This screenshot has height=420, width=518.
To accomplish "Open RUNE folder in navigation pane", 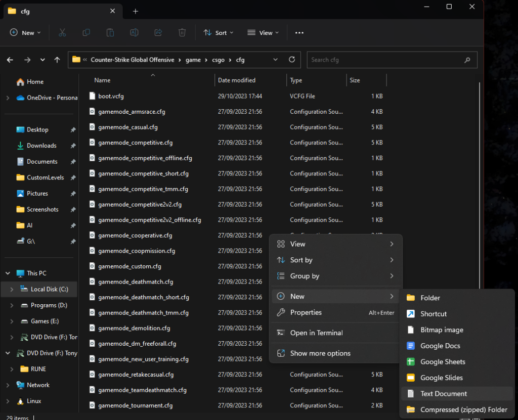I will click(x=38, y=369).
